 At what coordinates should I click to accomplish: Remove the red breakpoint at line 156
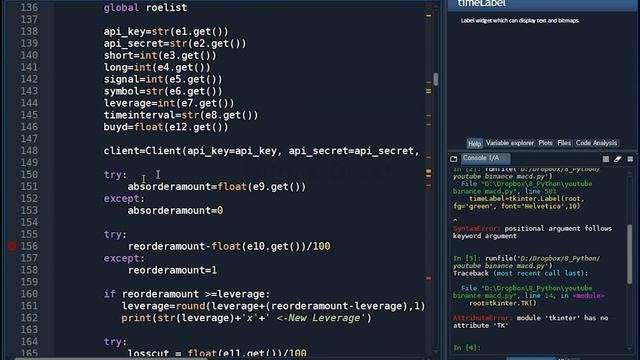[12, 246]
